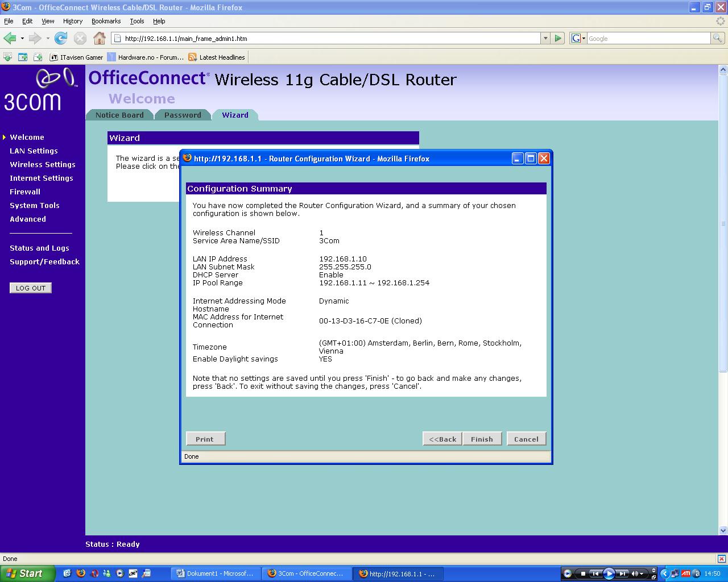Click the search magnifier icon

point(718,38)
